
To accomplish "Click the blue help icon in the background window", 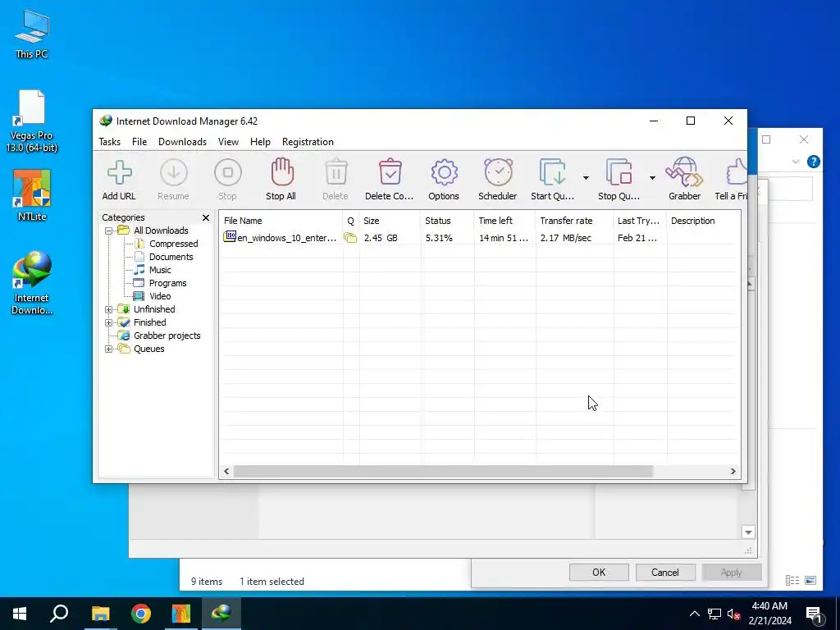I will coord(813,162).
